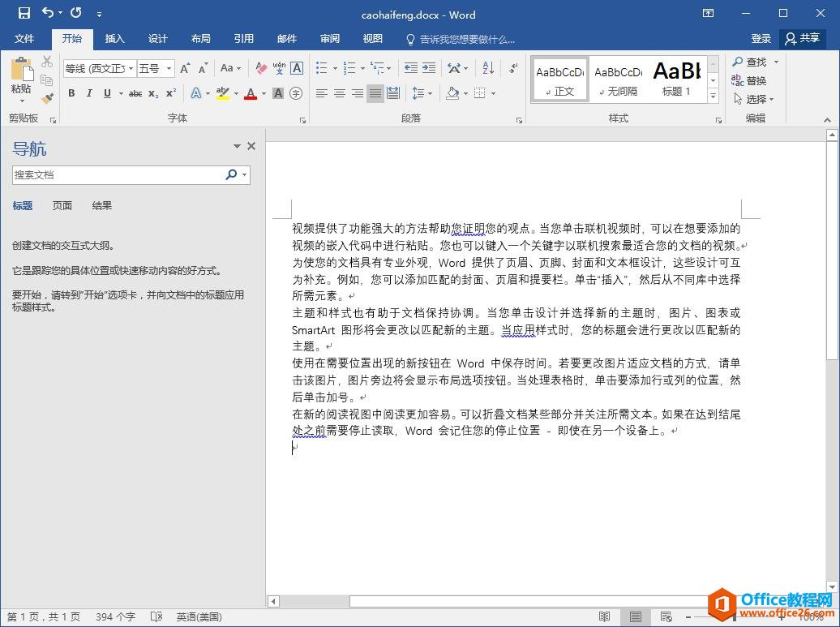This screenshot has width=840, height=627.
Task: Open the 插入 ribbon tab
Action: click(115, 39)
